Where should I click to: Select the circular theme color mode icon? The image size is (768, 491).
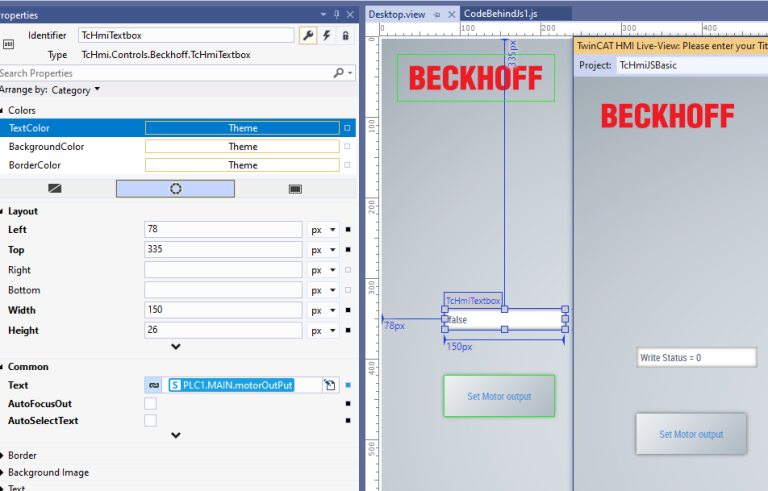[x=175, y=189]
